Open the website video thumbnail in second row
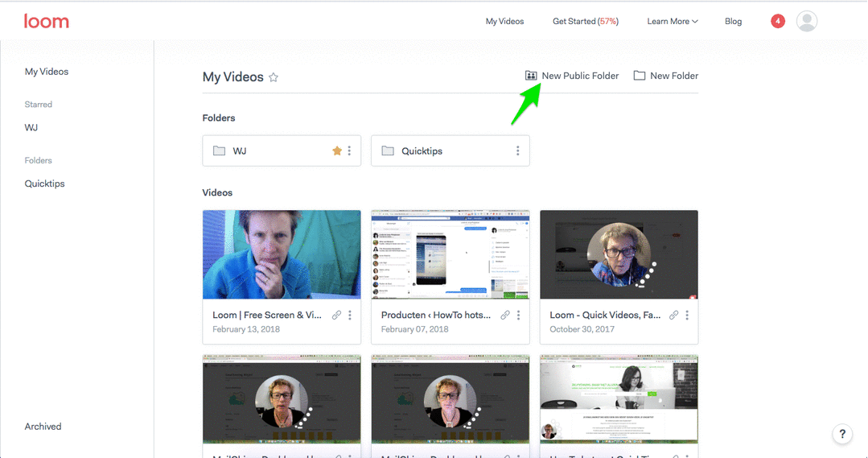 pyautogui.click(x=619, y=399)
